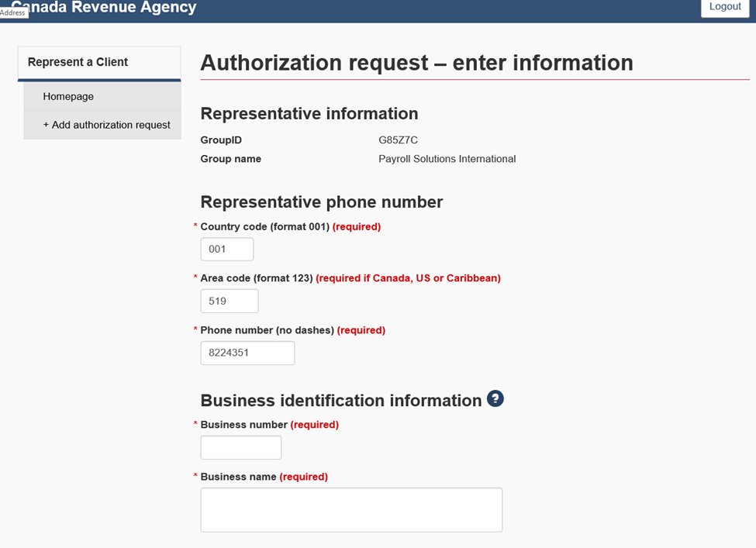Click the Business name field label
Screen dimensions: 756x548
[238, 477]
